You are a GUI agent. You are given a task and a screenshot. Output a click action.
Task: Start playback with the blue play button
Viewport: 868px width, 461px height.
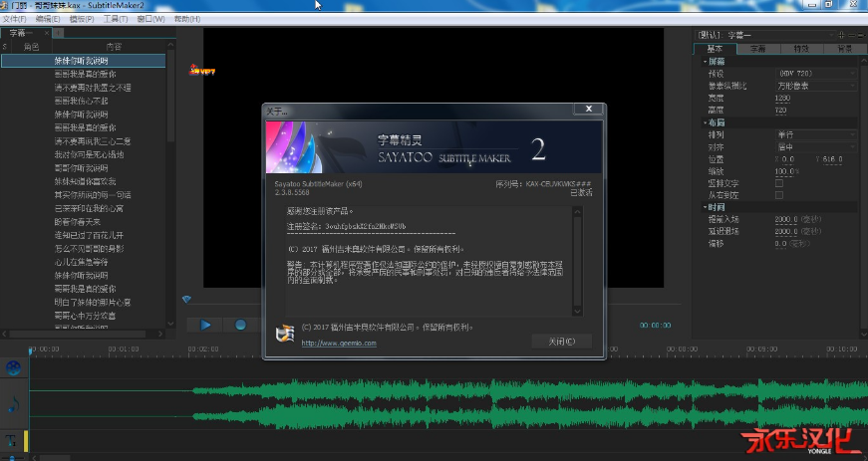click(205, 325)
